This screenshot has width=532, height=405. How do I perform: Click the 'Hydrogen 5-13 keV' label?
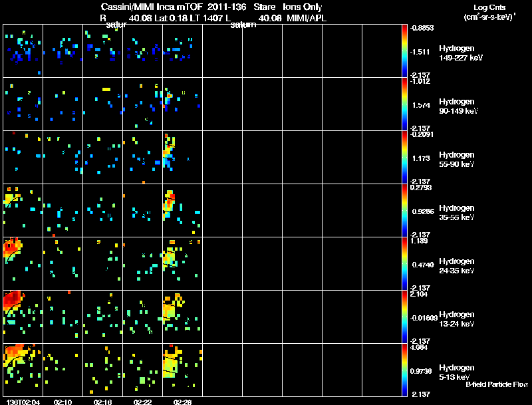click(x=457, y=372)
